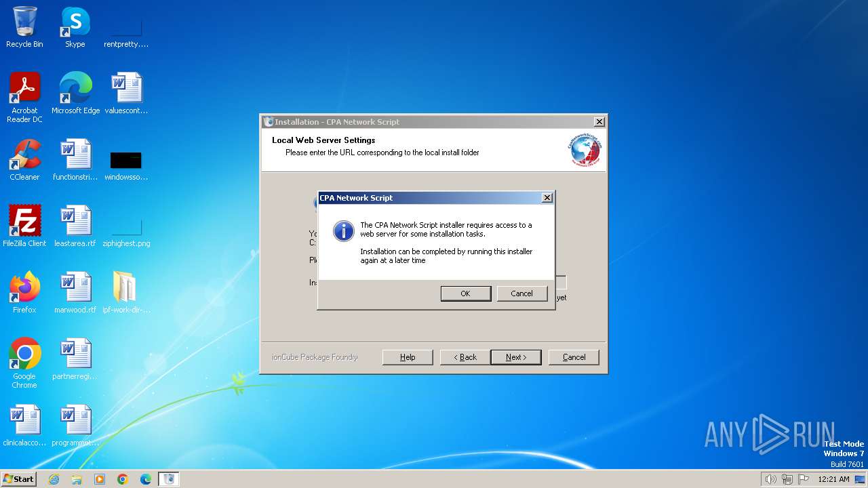Select the Skype desktop shortcut

click(75, 27)
